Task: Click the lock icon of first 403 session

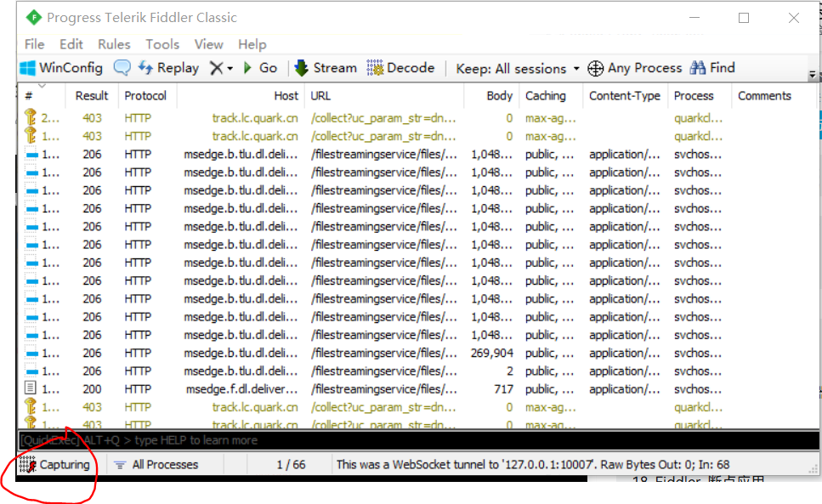Action: tap(31, 118)
